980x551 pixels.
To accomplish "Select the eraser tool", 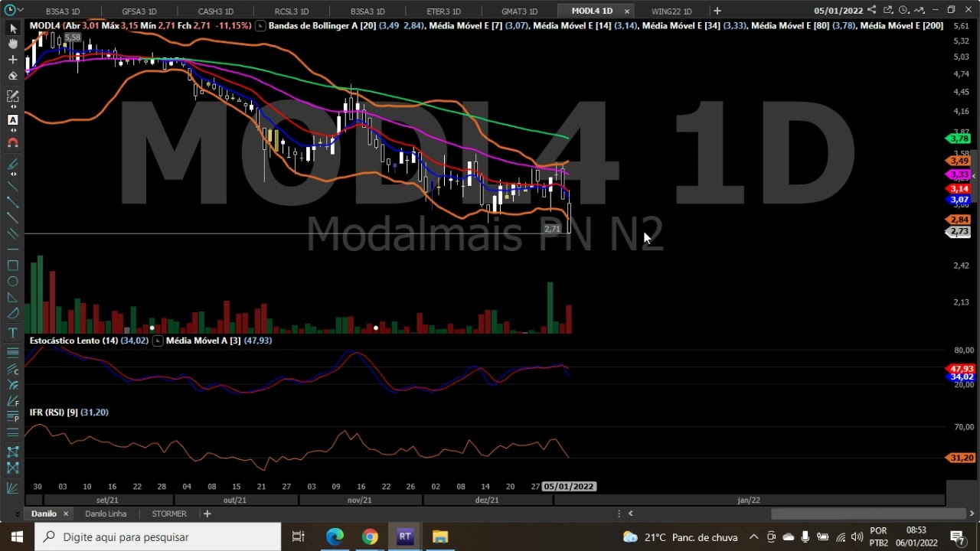I will coord(13,76).
